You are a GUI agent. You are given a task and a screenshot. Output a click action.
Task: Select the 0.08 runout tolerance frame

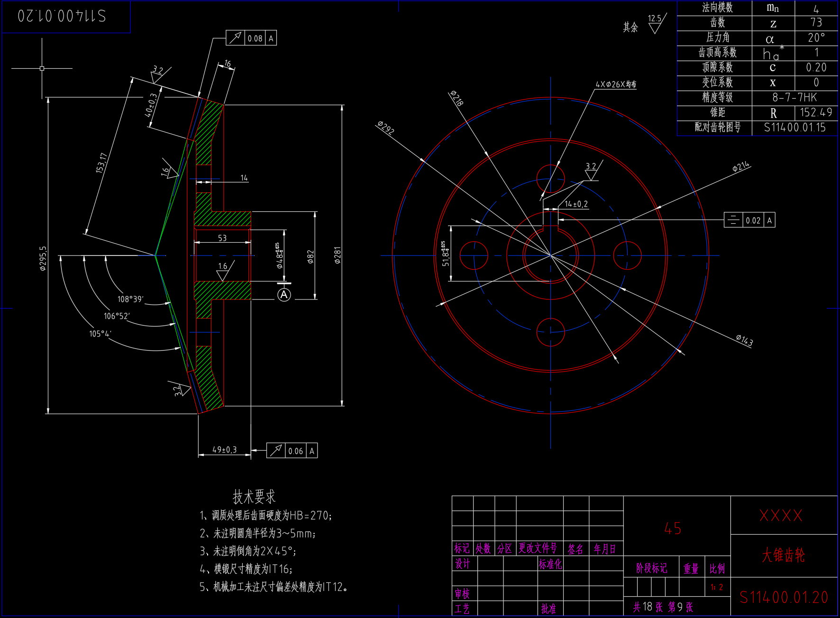point(251,38)
